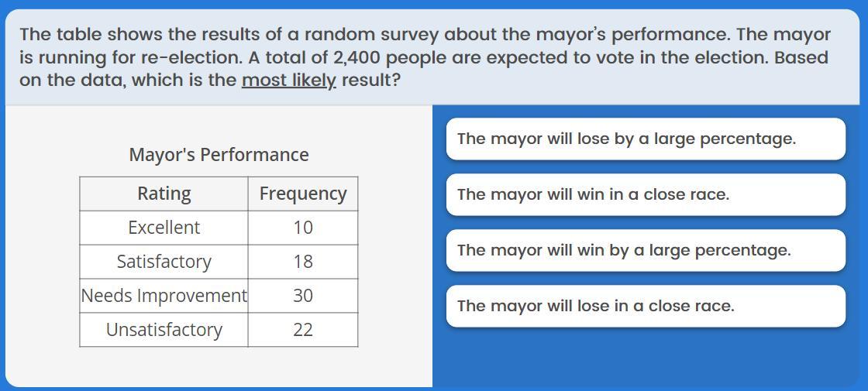Click the 'Frequency' column header
Image resolution: width=868 pixels, height=391 pixels.
pos(303,194)
